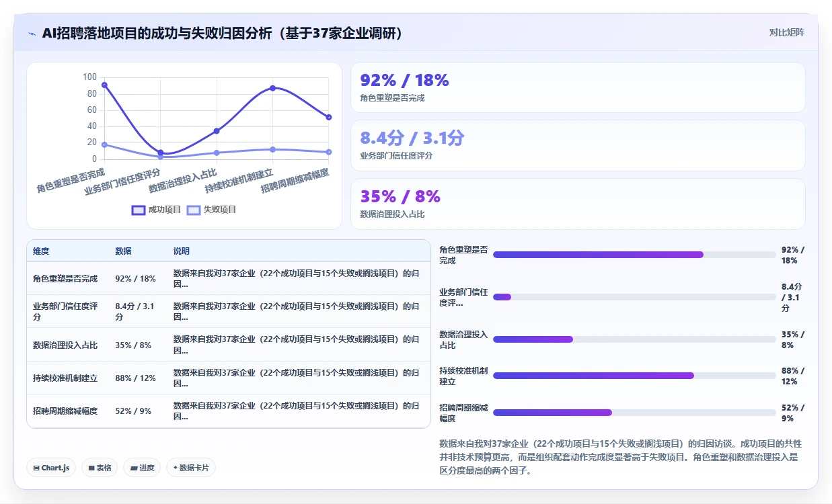Click the 招聘周期缩减幅度 progress bar
This screenshot has width=832, height=504.
click(634, 413)
